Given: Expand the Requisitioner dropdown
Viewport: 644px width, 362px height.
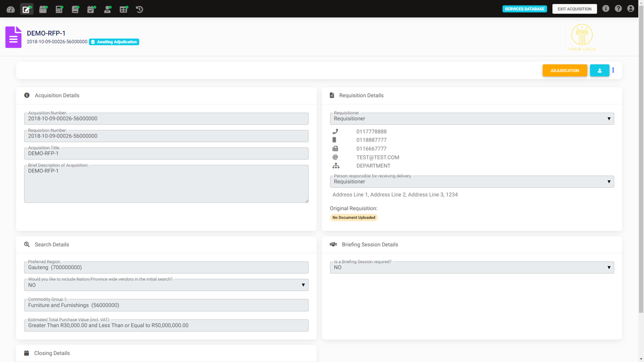Looking at the screenshot, I should click(471, 119).
